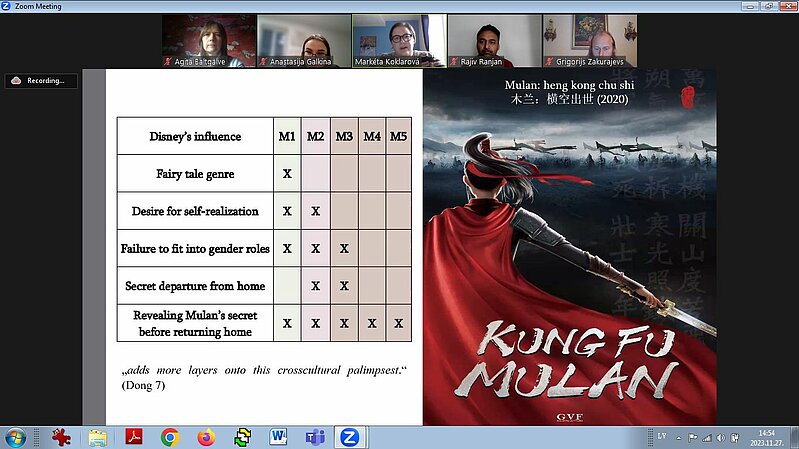
Task: Open the volume speaker icon in tray
Action: [721, 437]
